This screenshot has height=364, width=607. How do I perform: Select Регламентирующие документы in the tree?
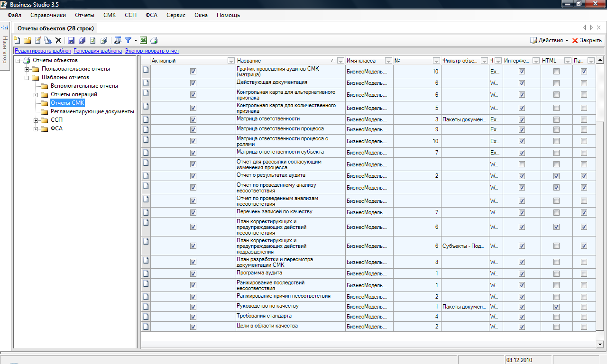coord(92,111)
